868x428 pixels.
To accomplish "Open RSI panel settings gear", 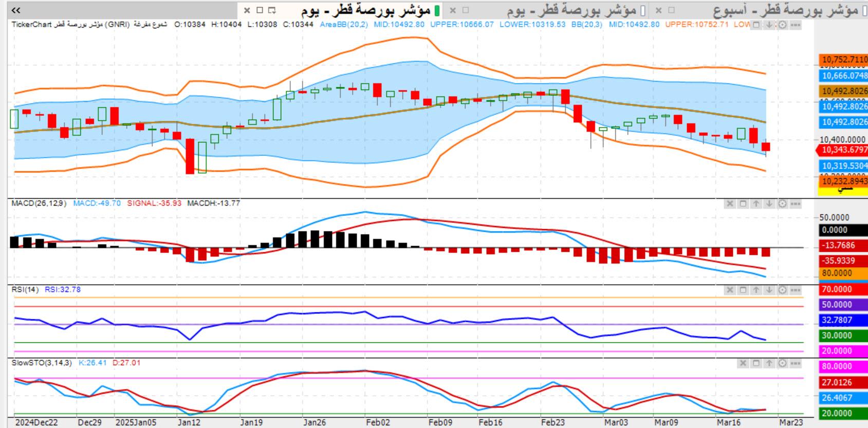I will [782, 290].
